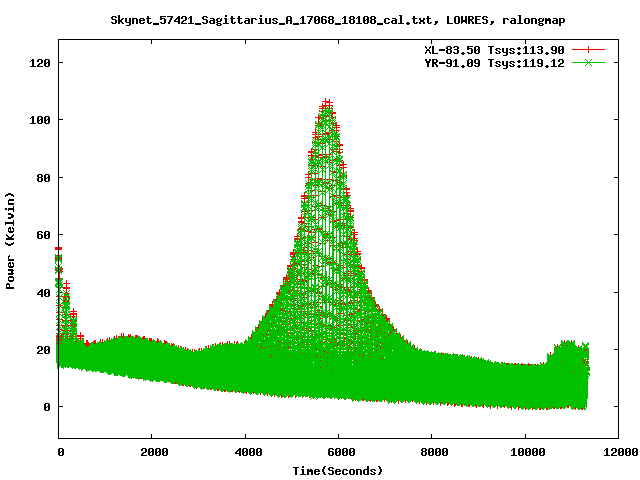Select the YR-91.09 Tsys:119.12 legend entry
Viewport: 640px width, 480px height.
tap(494, 63)
